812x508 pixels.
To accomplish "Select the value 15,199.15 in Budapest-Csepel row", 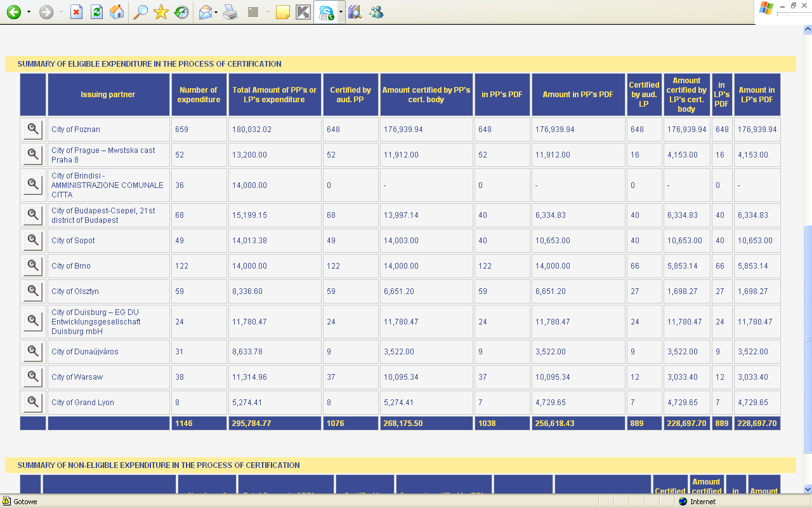I will tap(249, 215).
